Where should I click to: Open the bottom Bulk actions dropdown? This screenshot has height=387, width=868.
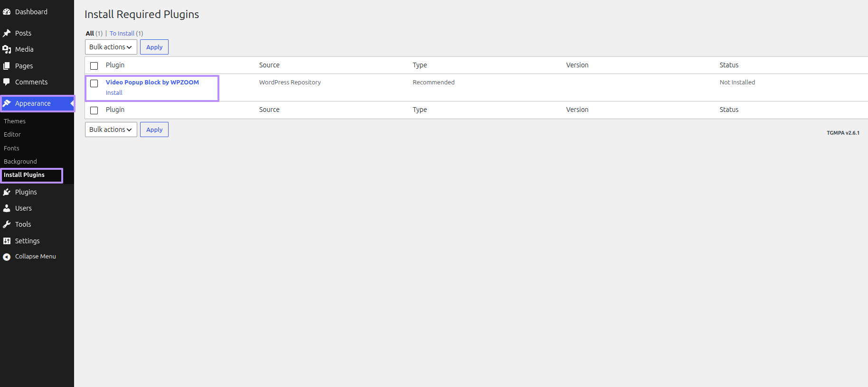(x=111, y=129)
